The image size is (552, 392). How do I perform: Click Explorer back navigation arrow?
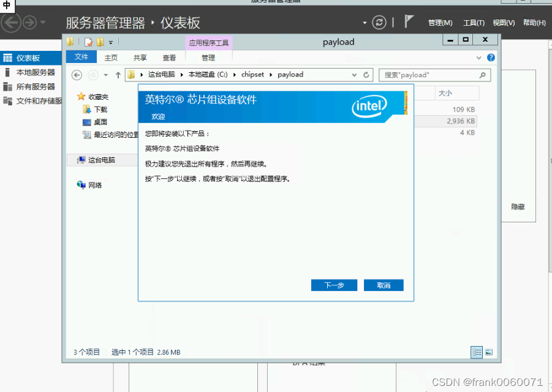point(77,75)
